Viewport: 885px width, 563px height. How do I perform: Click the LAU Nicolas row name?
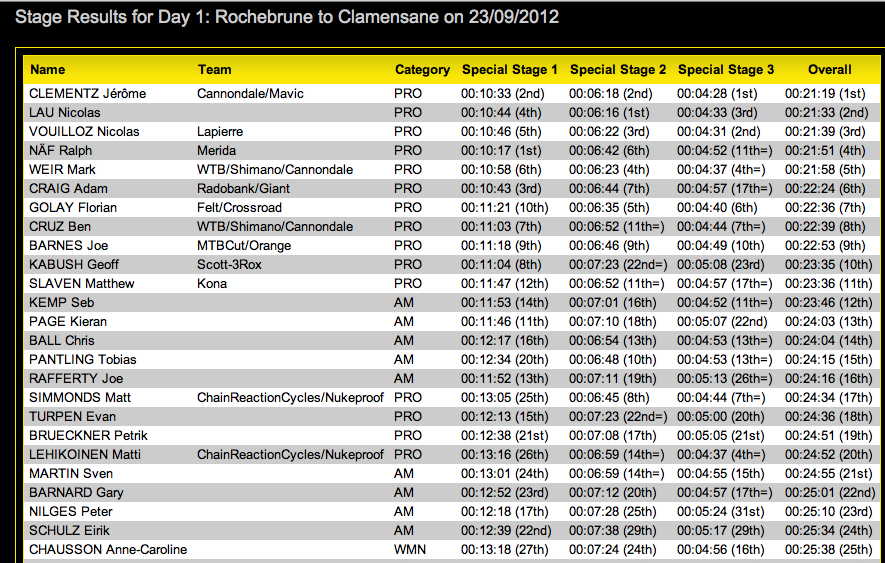(65, 113)
